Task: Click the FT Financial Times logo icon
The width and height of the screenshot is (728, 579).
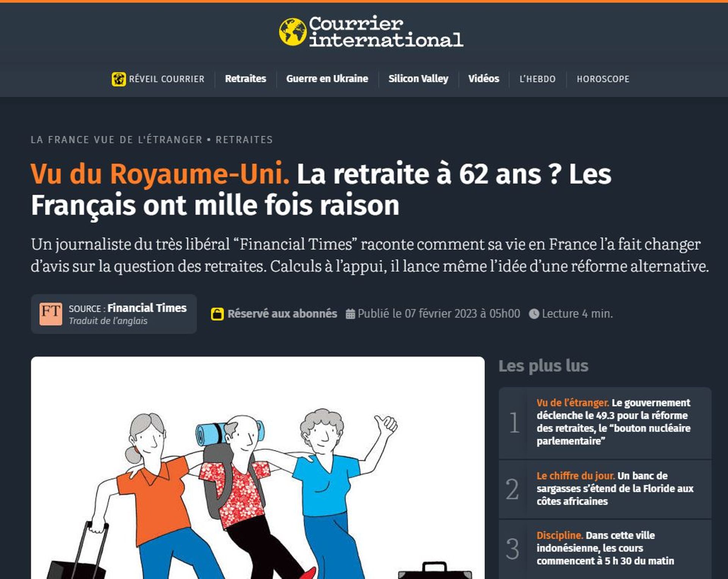Action: coord(51,313)
